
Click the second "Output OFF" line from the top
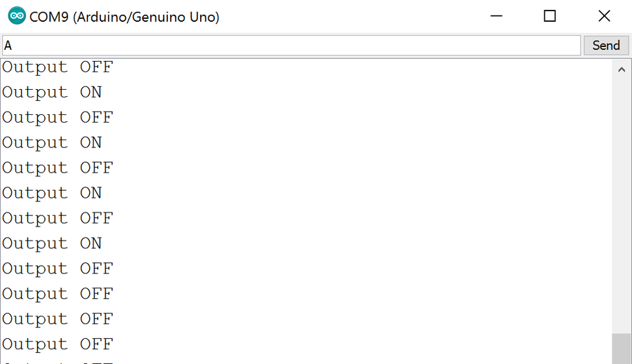(58, 118)
